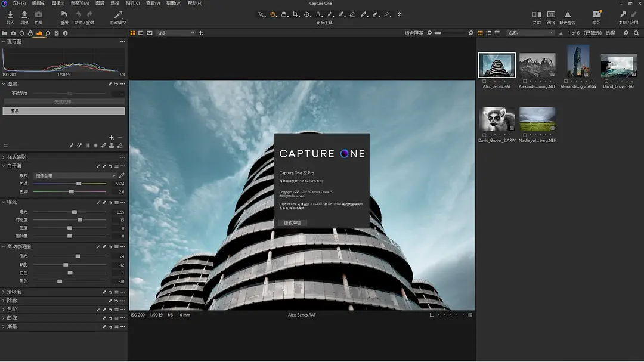
Task: Open the 名称 sort dropdown in browser
Action: pyautogui.click(x=530, y=33)
